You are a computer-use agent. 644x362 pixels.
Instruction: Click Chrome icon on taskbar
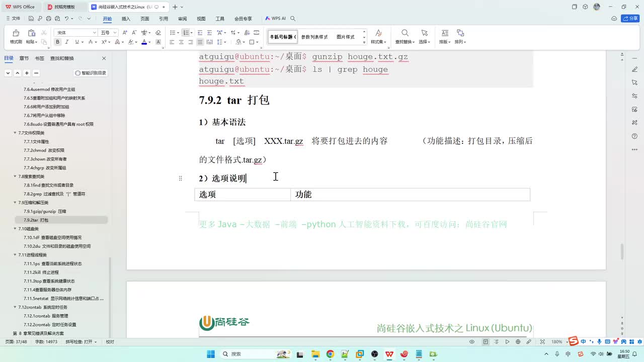point(330,354)
